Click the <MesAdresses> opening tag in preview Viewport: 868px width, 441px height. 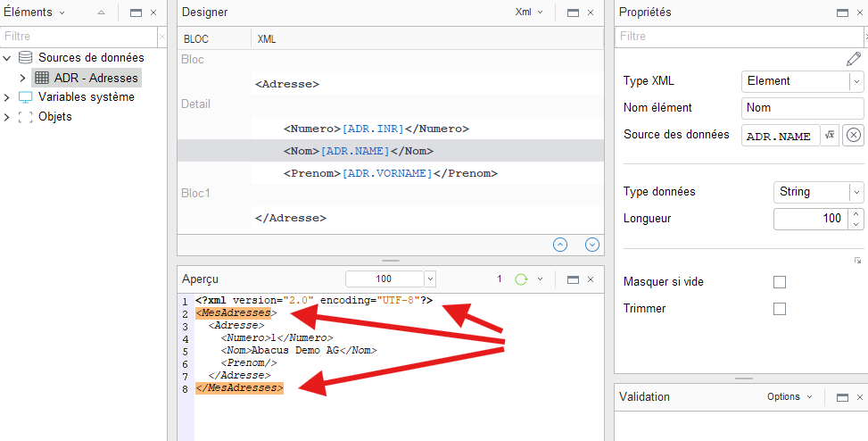(236, 313)
